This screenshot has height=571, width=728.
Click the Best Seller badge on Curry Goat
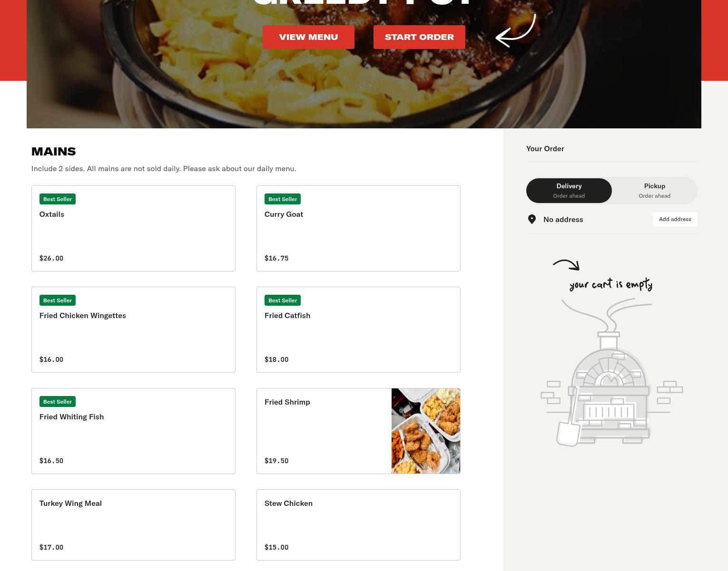point(283,199)
